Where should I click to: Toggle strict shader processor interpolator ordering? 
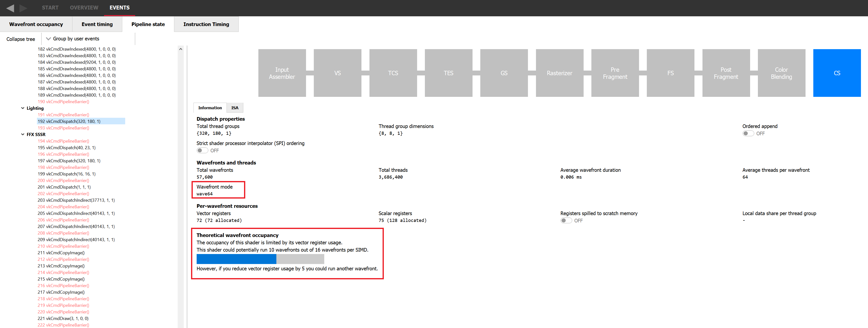point(202,150)
